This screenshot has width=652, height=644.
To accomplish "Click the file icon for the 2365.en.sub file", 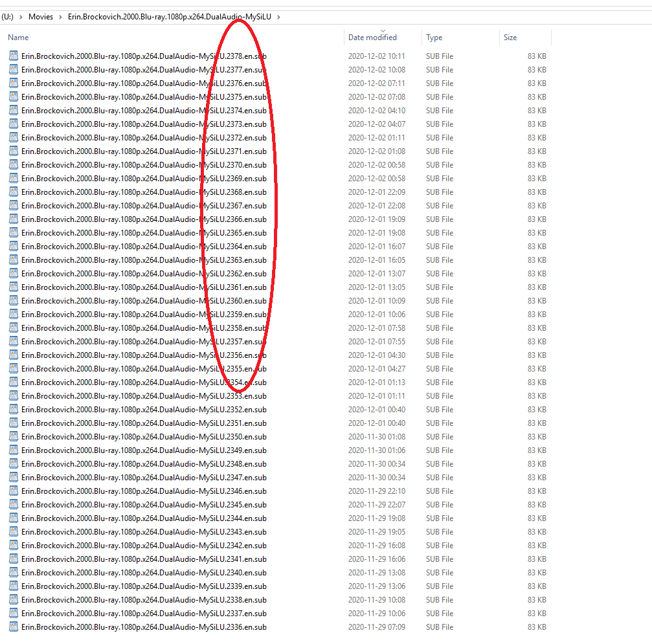I will (x=14, y=232).
